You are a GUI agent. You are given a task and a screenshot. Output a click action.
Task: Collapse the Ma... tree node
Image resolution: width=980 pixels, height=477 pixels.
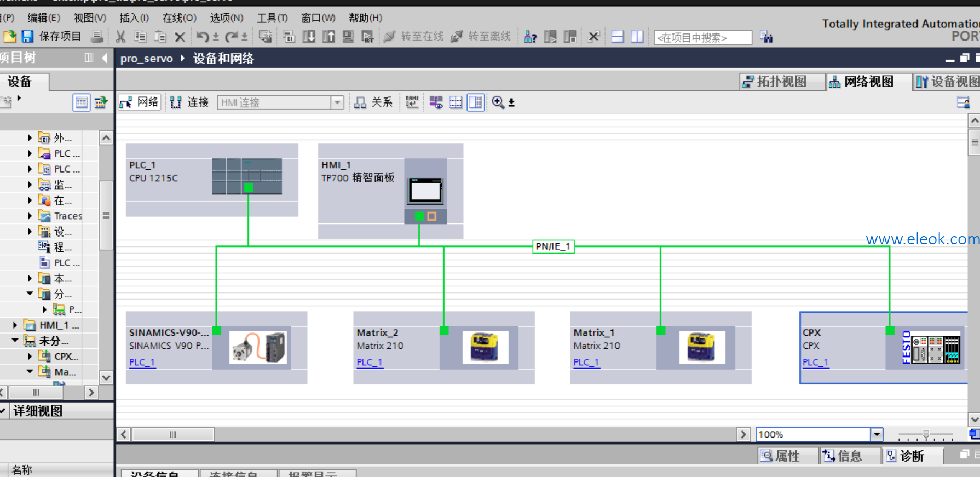[30, 372]
